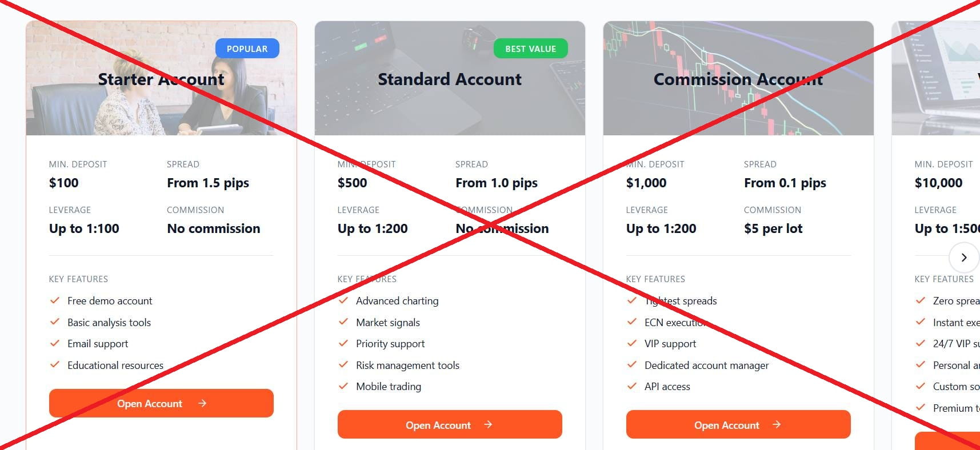Viewport: 980px width, 450px height.
Task: Advance the carousel with the right chevron
Action: pyautogui.click(x=964, y=258)
